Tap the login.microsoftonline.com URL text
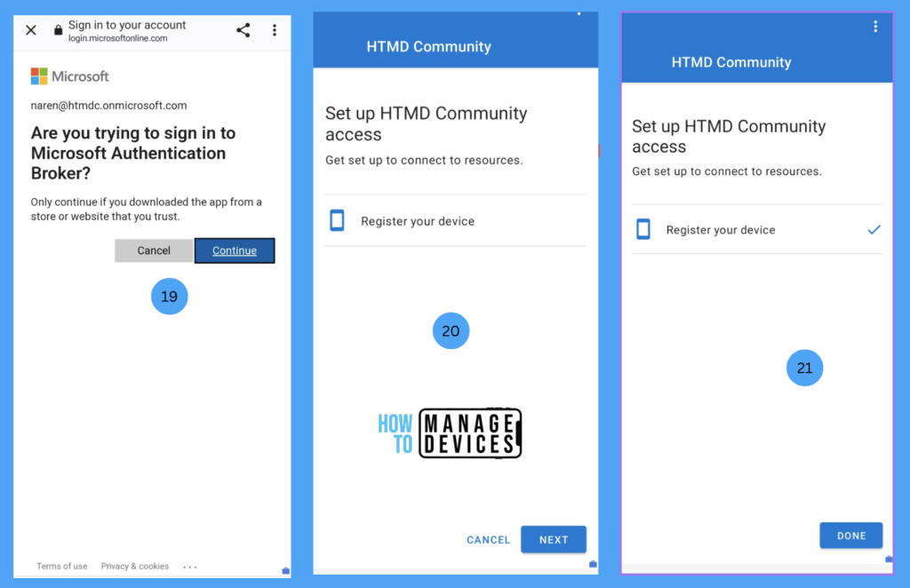The width and height of the screenshot is (910, 588). click(118, 38)
